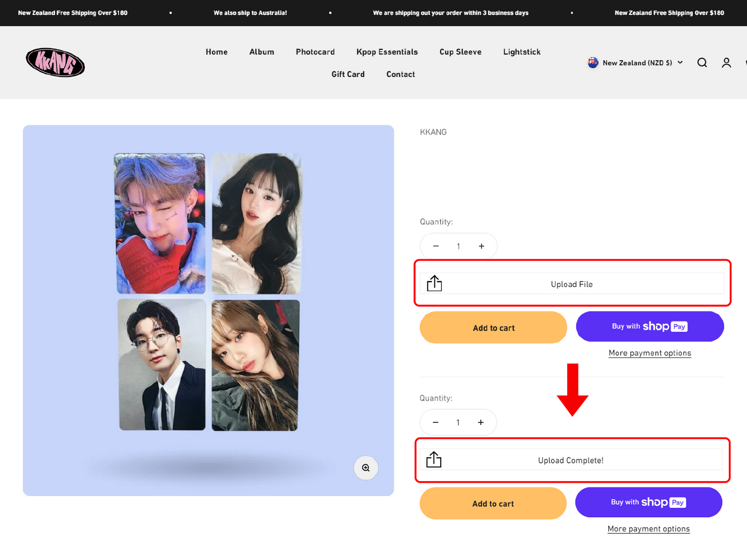Screen dimensions: 747x560
Task: Click the Upload File button
Action: (571, 284)
